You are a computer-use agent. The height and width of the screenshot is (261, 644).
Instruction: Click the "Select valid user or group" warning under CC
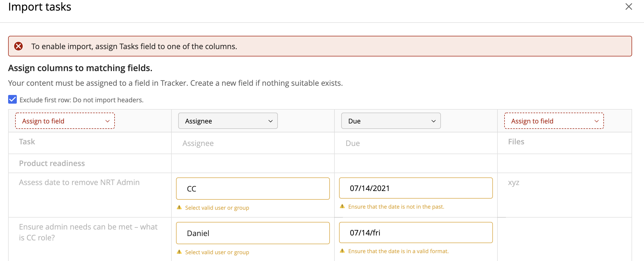[x=217, y=208]
